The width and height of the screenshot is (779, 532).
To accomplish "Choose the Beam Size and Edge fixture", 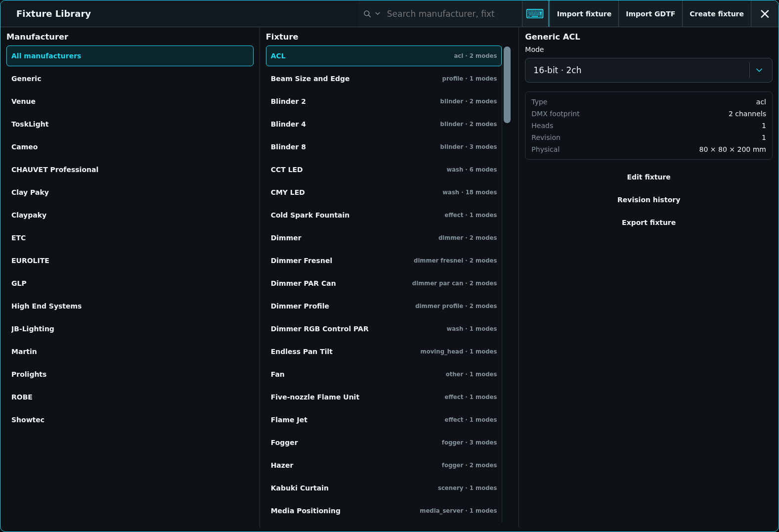I will pos(384,79).
